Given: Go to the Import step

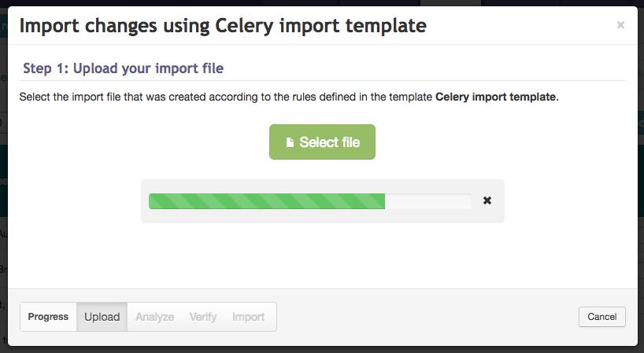Looking at the screenshot, I should click(249, 317).
